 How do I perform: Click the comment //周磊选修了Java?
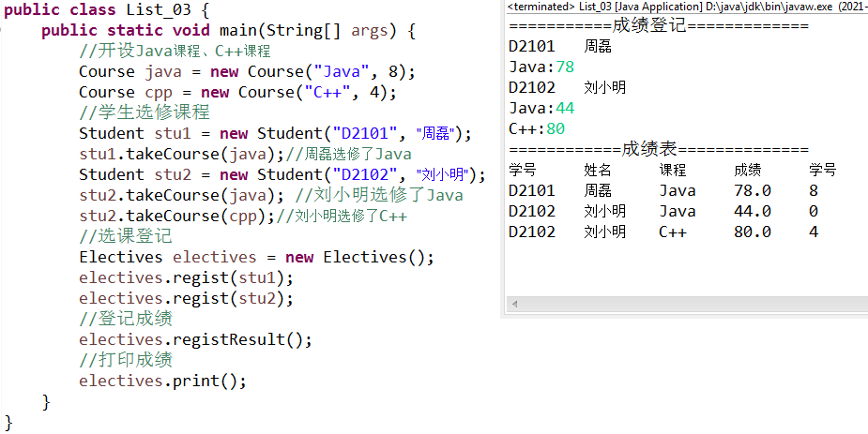pos(349,155)
